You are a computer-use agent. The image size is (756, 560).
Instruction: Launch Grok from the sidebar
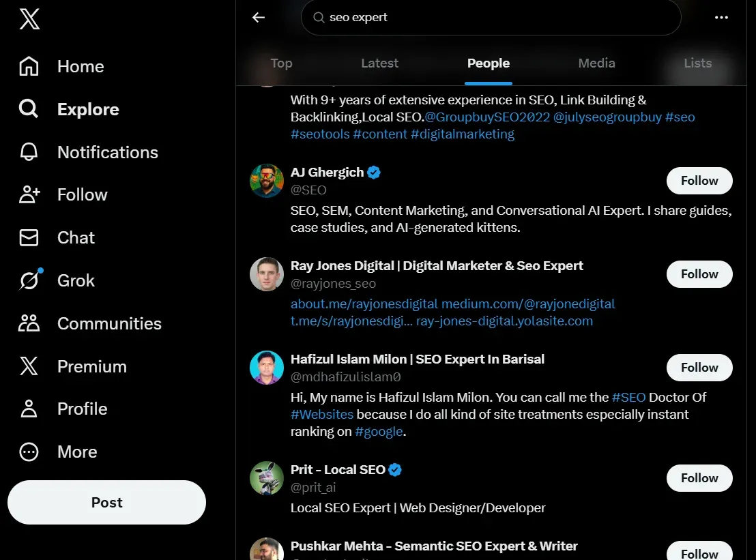click(28, 280)
